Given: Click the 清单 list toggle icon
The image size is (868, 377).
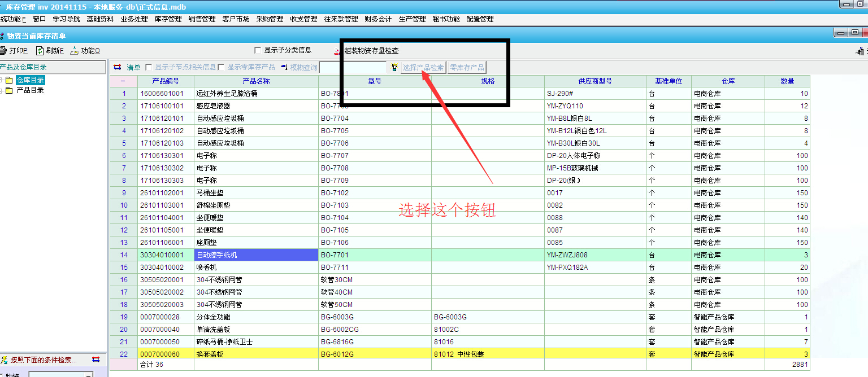Looking at the screenshot, I should (118, 67).
